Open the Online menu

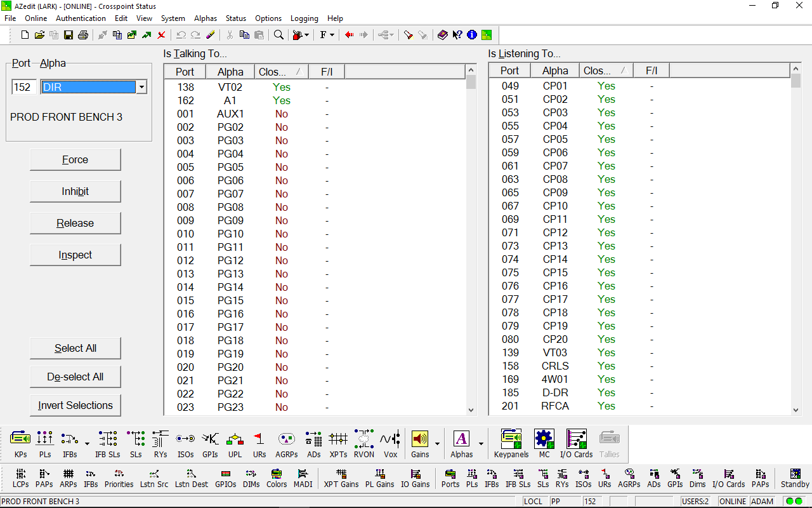[36, 18]
